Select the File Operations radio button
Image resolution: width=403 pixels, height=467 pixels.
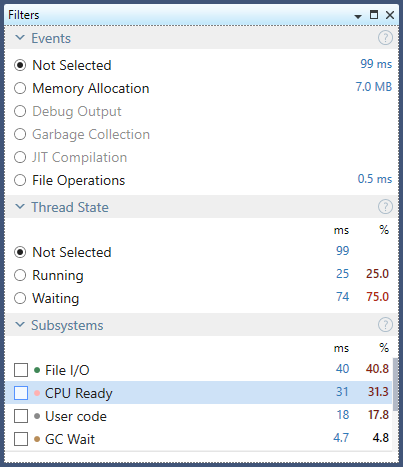[20, 180]
